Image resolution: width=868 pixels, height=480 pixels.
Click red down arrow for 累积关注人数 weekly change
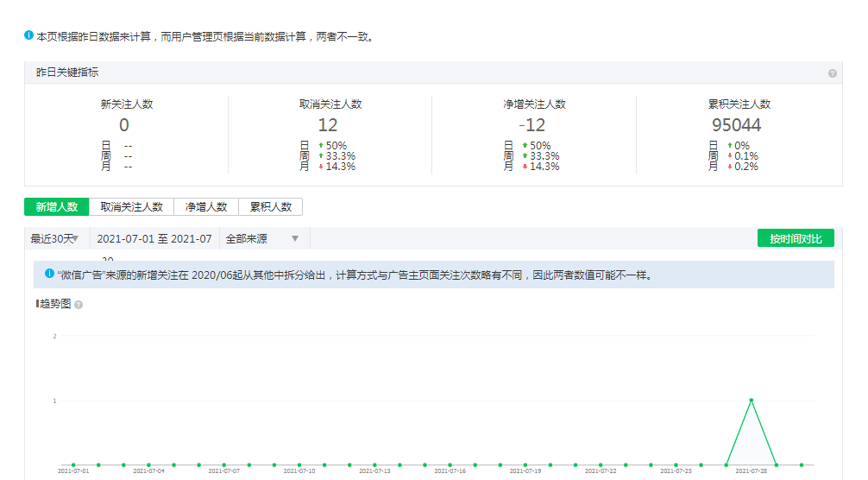click(x=730, y=156)
